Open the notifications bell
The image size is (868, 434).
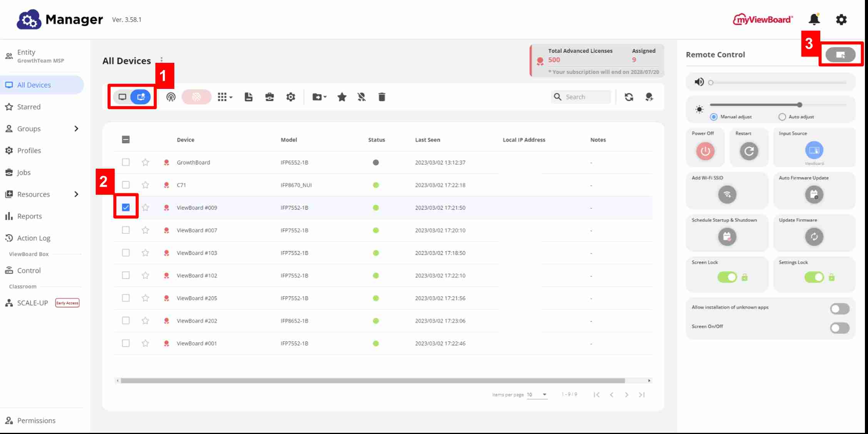pos(814,19)
